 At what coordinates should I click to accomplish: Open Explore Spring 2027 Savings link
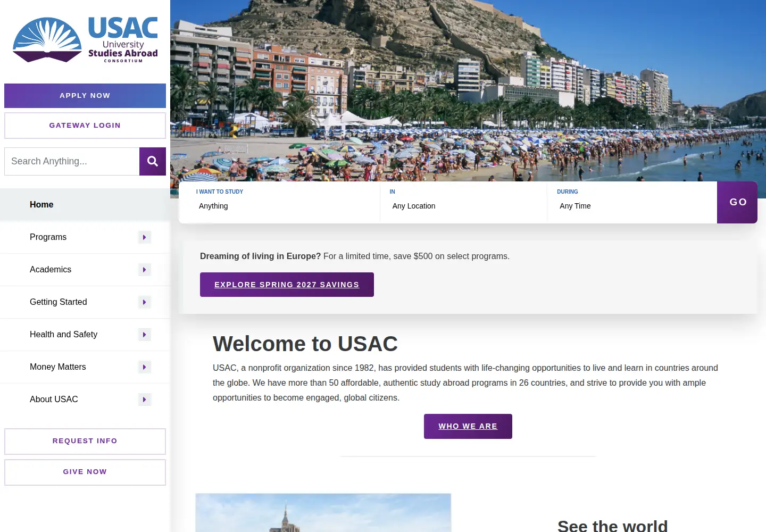point(287,285)
